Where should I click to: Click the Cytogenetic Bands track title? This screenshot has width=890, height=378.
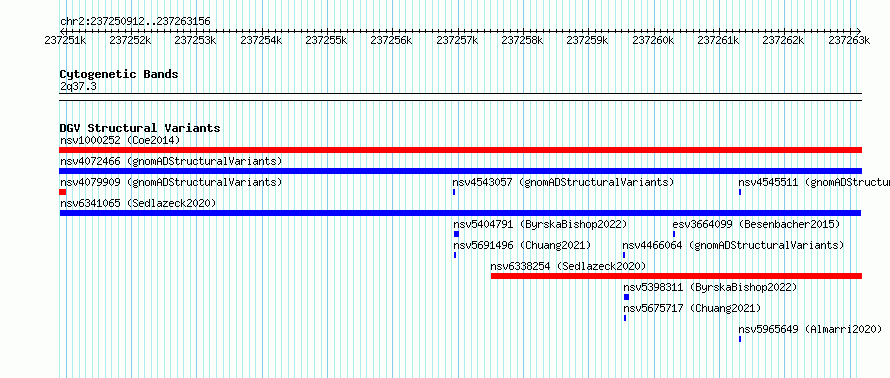(x=119, y=74)
